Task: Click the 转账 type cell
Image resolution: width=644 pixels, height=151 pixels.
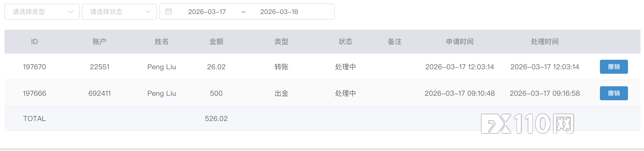Action: [281, 67]
